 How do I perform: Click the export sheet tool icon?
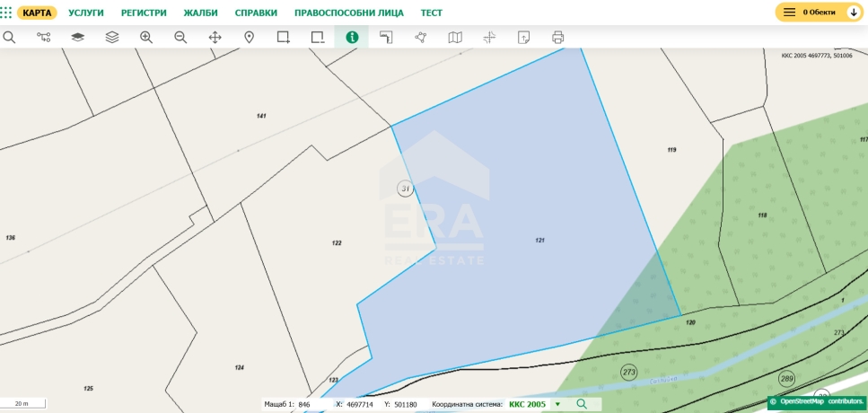point(523,37)
